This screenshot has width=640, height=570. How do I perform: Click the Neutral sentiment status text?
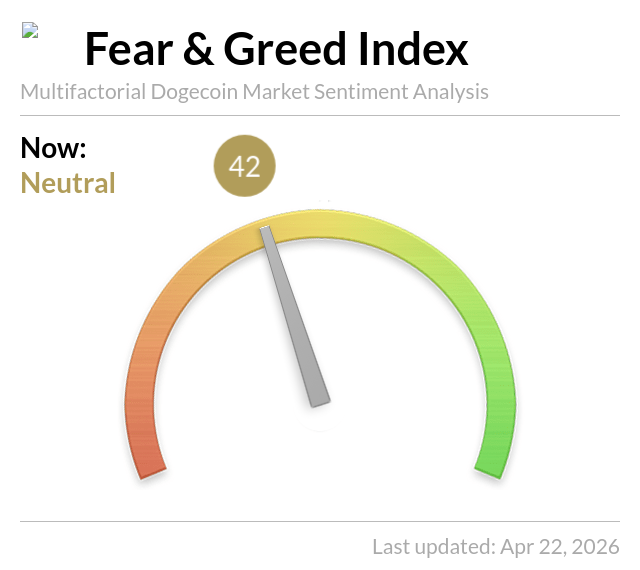point(68,184)
